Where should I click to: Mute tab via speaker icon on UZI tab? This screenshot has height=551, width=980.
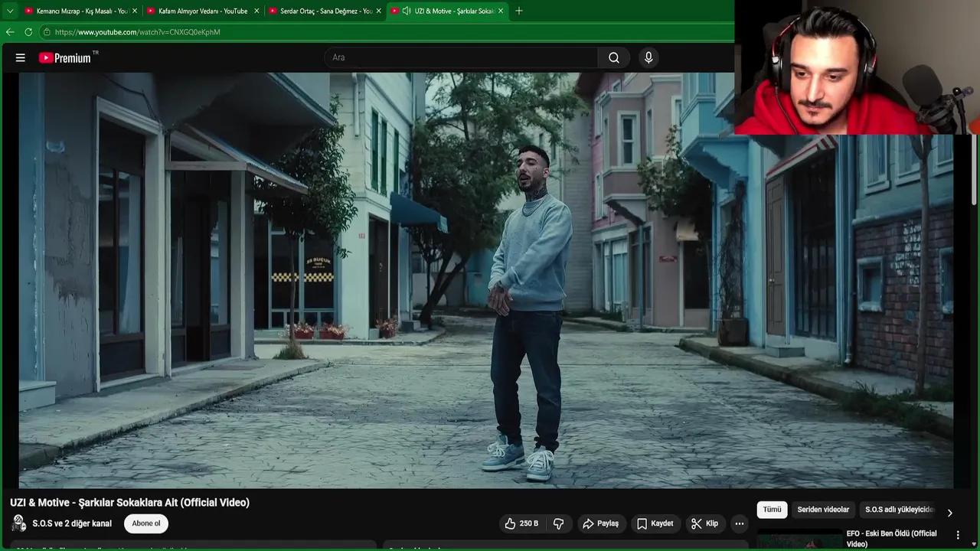[x=407, y=11]
